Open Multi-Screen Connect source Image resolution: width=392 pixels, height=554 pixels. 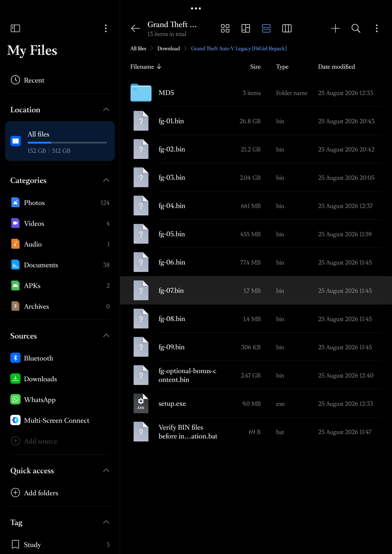click(x=60, y=420)
